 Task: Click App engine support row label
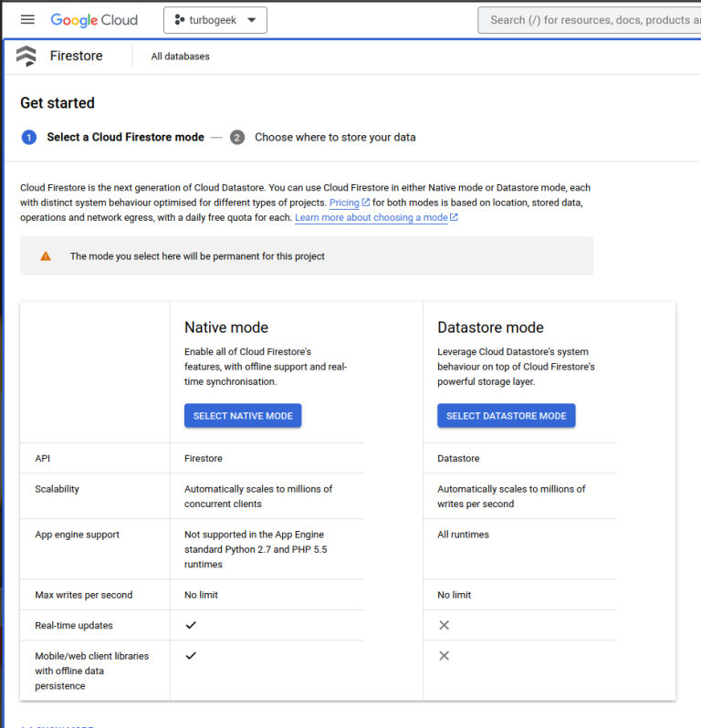pos(77,535)
